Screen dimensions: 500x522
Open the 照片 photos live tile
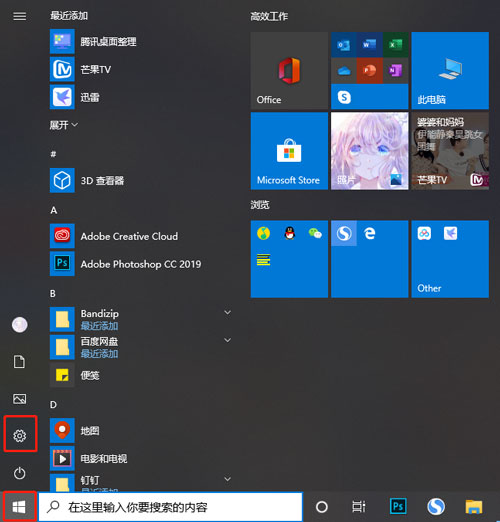click(370, 151)
